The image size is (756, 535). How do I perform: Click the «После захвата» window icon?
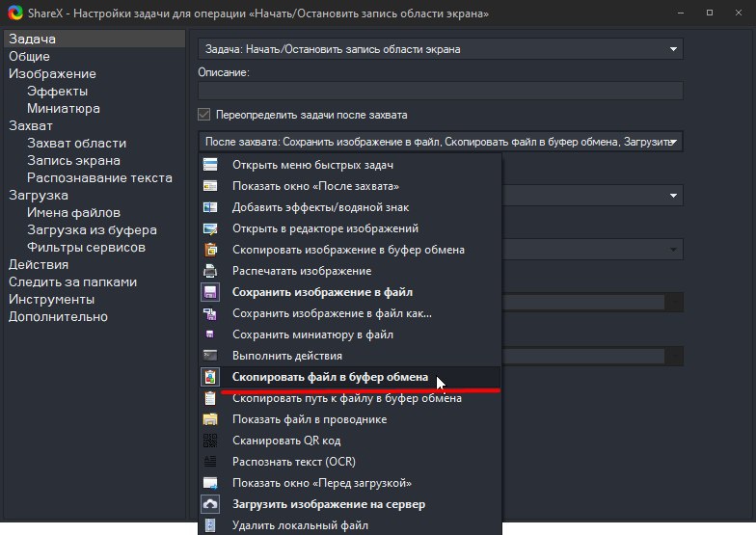click(x=210, y=185)
